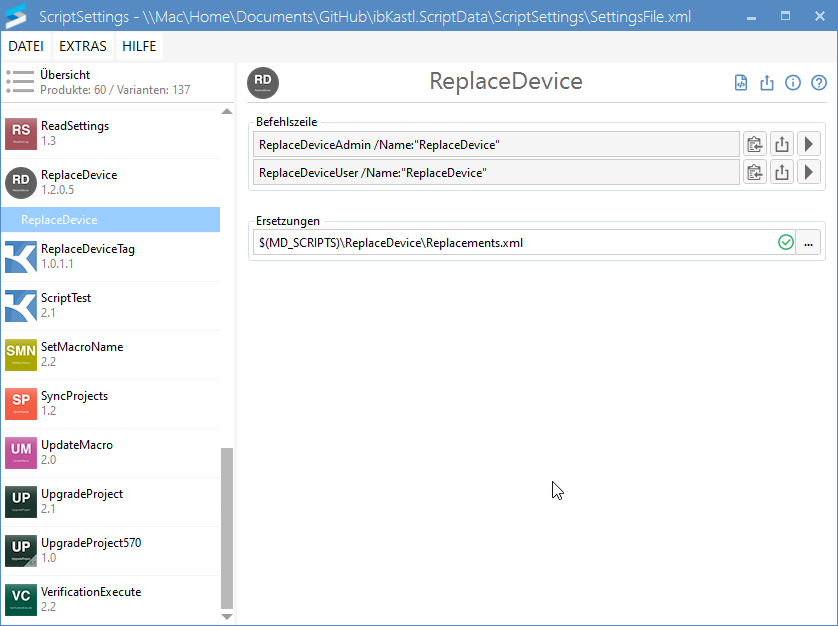Open the DATEI menu

point(25,47)
